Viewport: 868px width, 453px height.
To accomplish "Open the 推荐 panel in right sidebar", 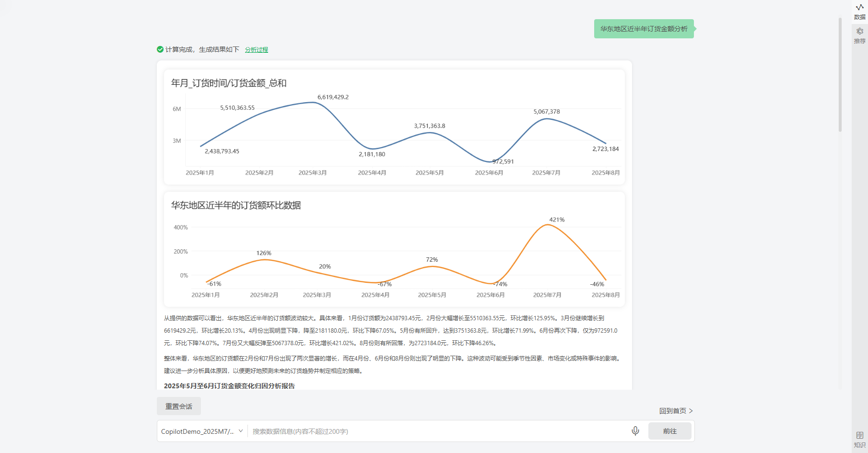I will pos(859,35).
